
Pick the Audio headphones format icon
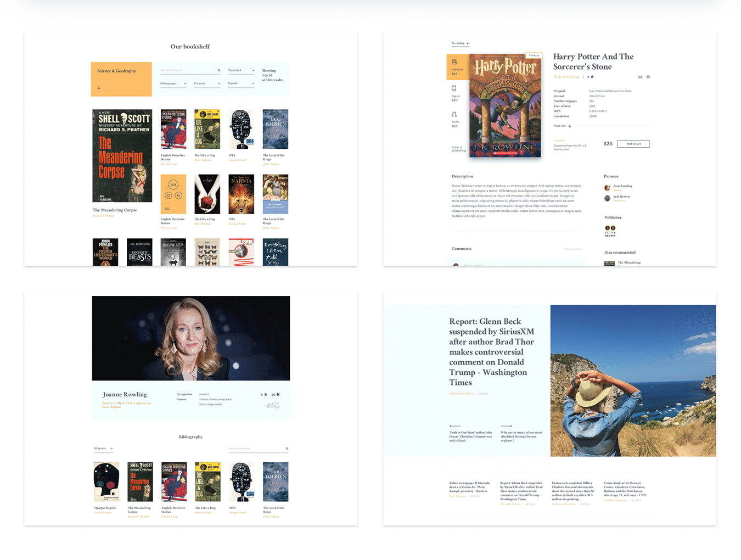coord(454,114)
